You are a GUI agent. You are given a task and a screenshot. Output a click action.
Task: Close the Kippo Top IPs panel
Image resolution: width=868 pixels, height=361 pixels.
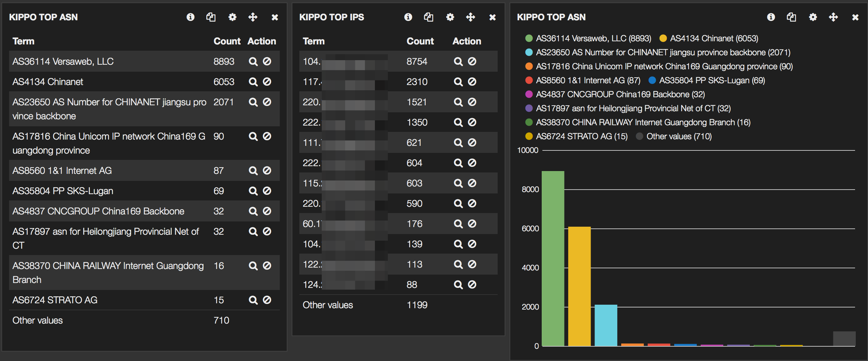tap(492, 17)
